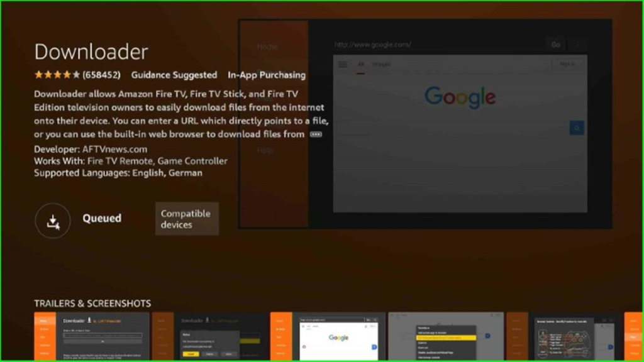Click the Works With: Fire TV Remote line
Image resolution: width=644 pixels, height=362 pixels.
131,161
